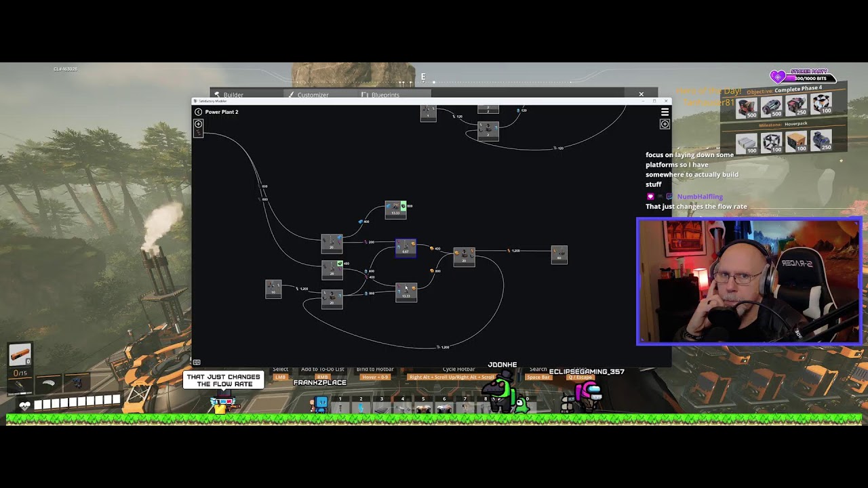Screen dimensions: 868x488
Task: Select the leftmost node labeled 10
Action: tap(273, 289)
